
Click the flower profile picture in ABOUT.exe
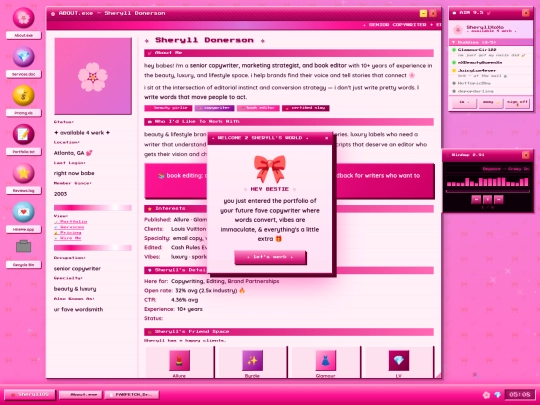point(93,76)
